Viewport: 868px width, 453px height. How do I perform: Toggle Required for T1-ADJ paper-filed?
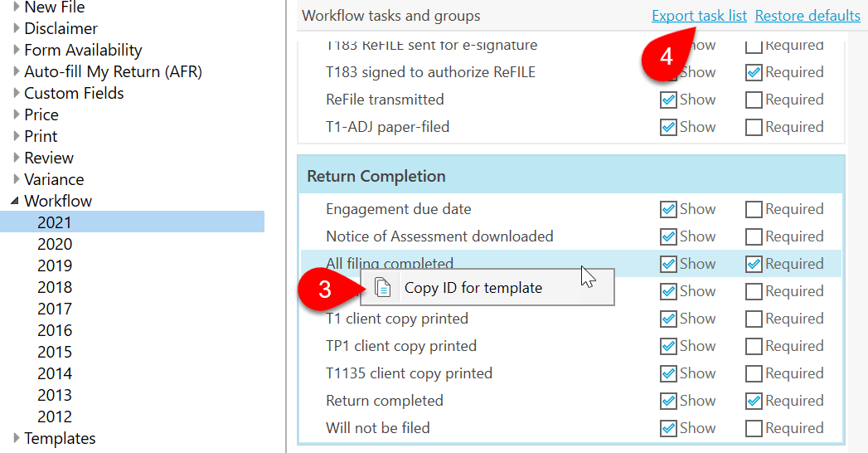(754, 128)
